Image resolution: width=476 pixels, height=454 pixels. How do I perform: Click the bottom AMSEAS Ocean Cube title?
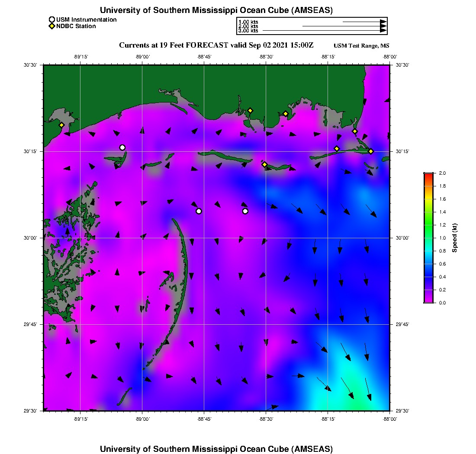(216, 449)
